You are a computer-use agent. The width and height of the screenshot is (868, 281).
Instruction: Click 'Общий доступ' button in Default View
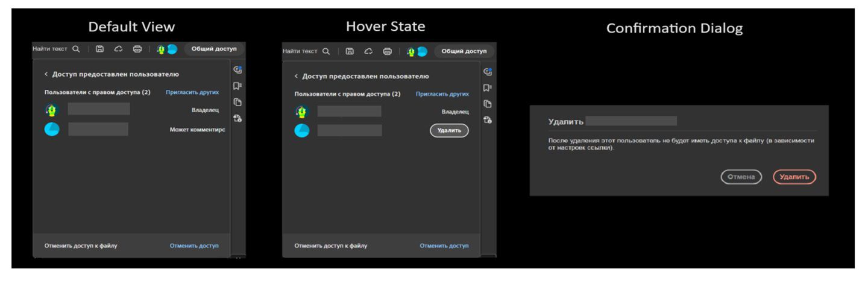point(214,49)
